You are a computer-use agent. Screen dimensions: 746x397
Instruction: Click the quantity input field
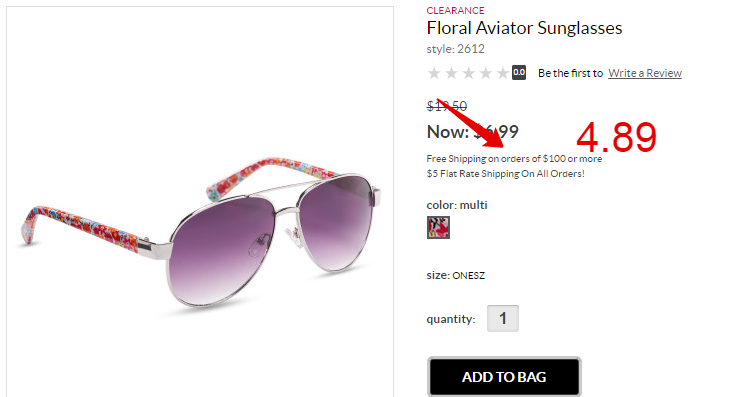[503, 318]
